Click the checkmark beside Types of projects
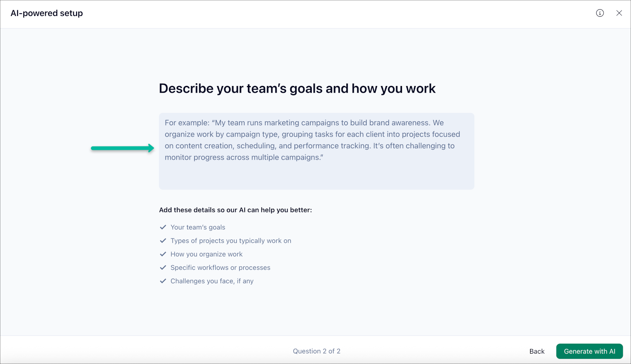The width and height of the screenshot is (631, 364). click(x=163, y=241)
